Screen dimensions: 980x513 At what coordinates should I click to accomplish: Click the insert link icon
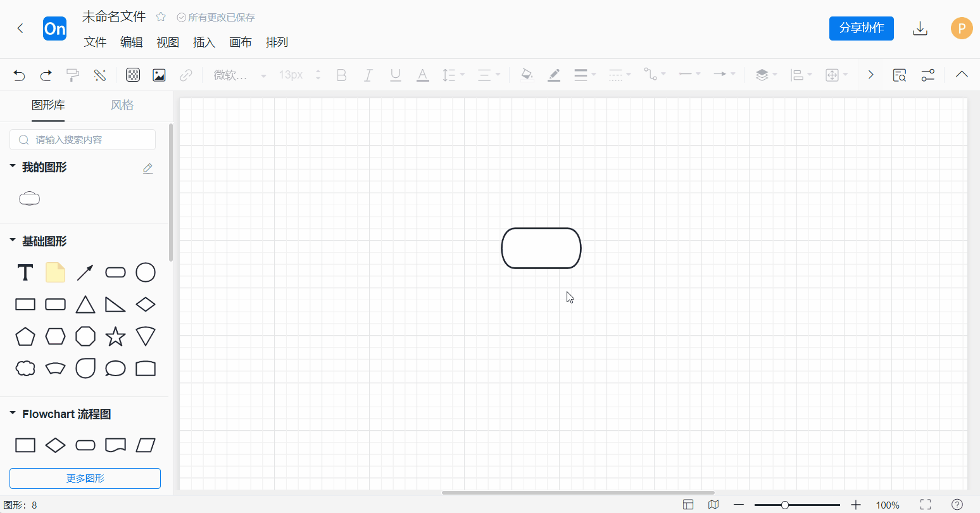pos(185,75)
